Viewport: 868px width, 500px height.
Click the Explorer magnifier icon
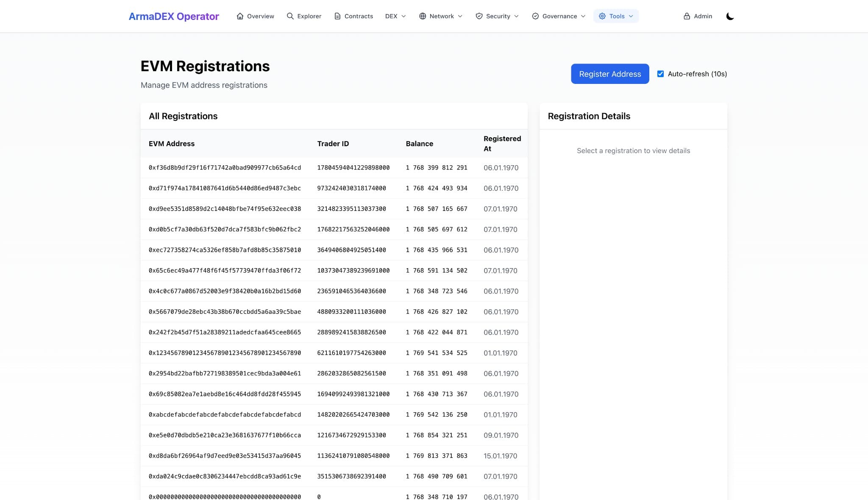(290, 16)
